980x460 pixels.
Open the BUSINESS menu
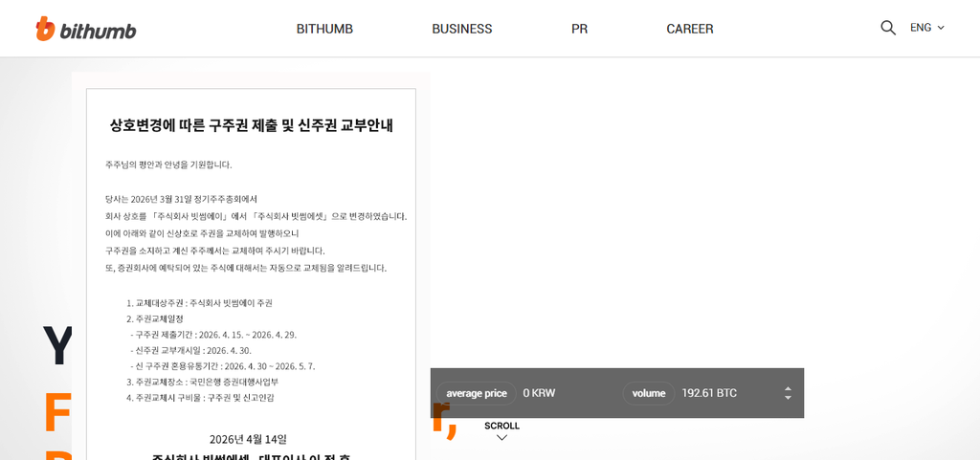point(462,29)
